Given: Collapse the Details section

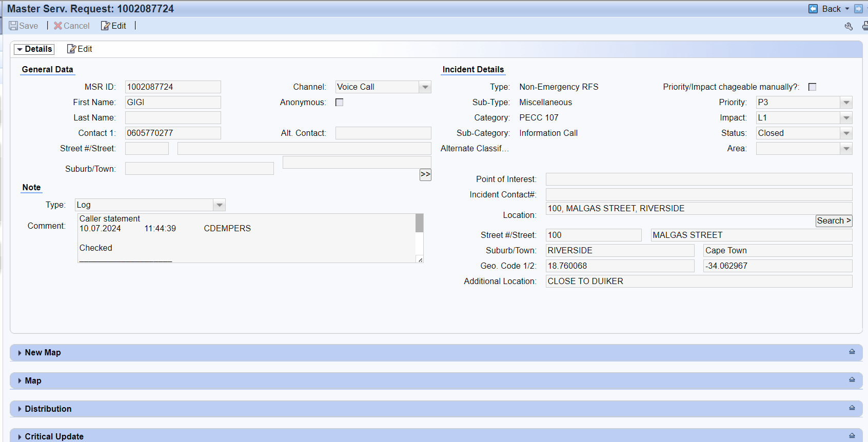Looking at the screenshot, I should pyautogui.click(x=19, y=49).
